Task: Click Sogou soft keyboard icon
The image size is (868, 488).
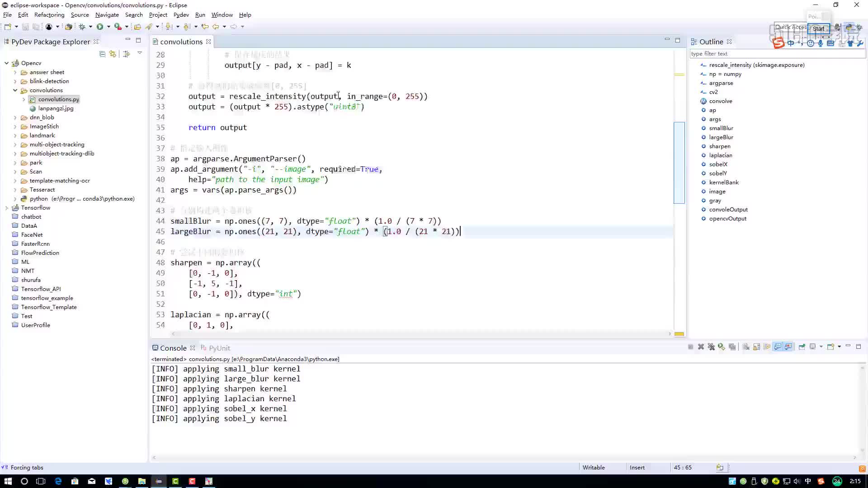Action: [x=830, y=43]
